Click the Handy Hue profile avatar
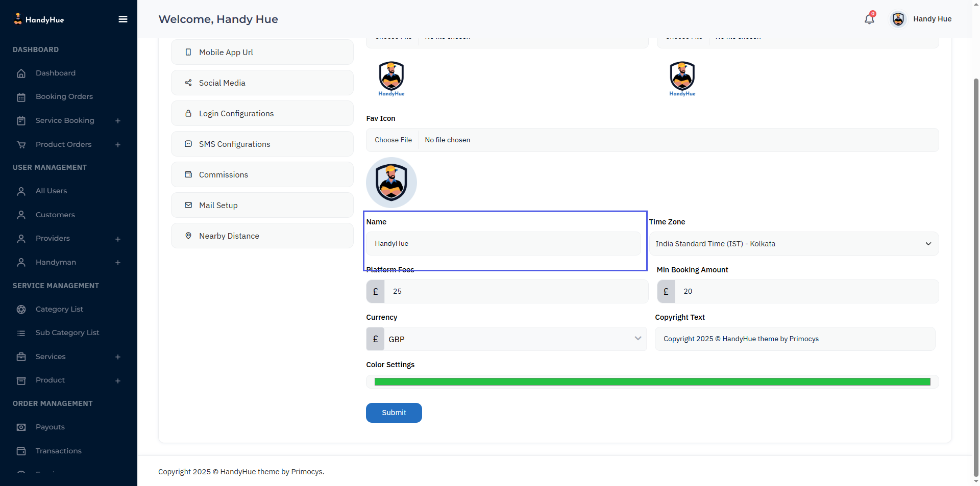Image resolution: width=980 pixels, height=486 pixels. coord(898,19)
